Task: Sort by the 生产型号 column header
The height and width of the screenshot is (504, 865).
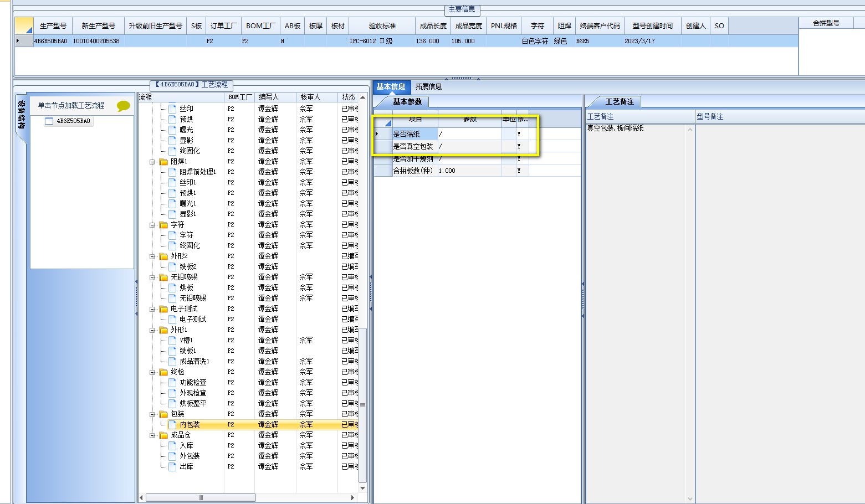Action: [53, 25]
